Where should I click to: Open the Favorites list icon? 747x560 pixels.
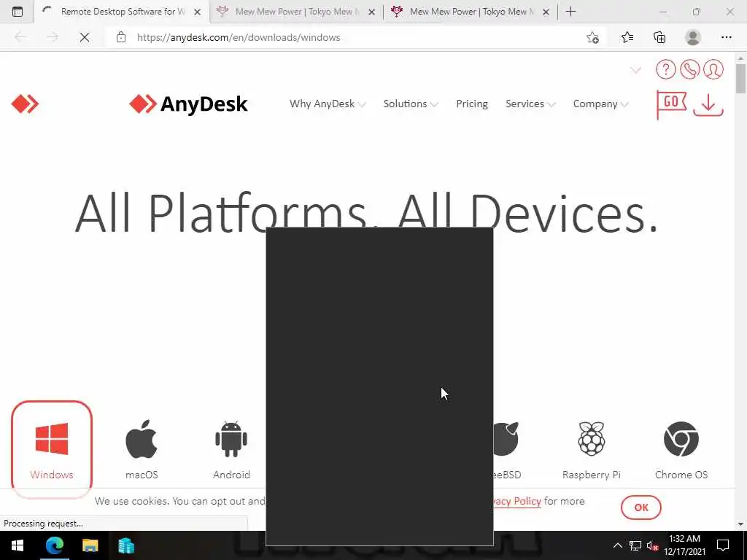click(627, 37)
